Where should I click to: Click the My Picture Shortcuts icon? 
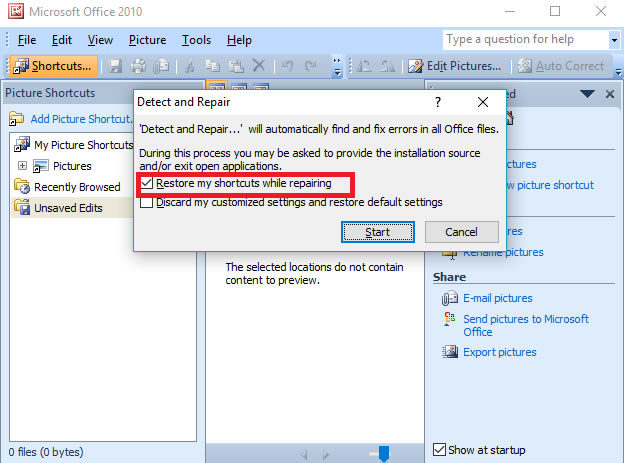[x=22, y=144]
